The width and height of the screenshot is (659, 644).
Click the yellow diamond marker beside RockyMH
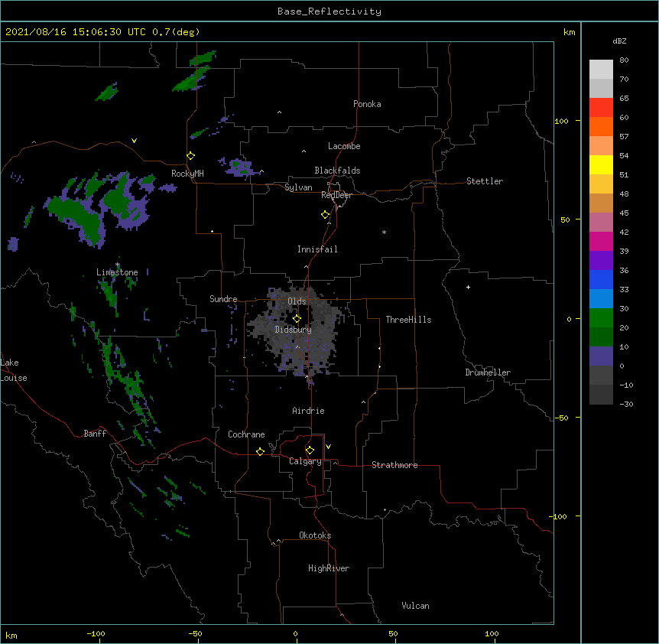pos(190,156)
